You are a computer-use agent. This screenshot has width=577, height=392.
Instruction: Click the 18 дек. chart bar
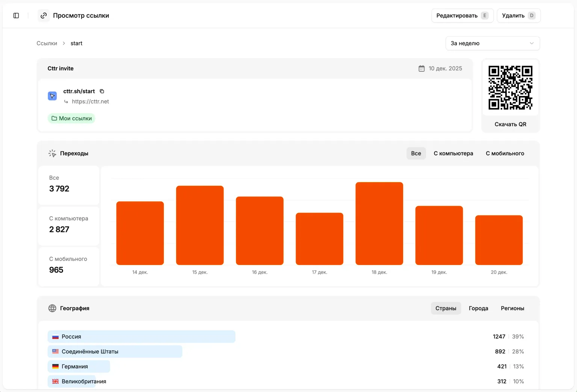(x=379, y=223)
